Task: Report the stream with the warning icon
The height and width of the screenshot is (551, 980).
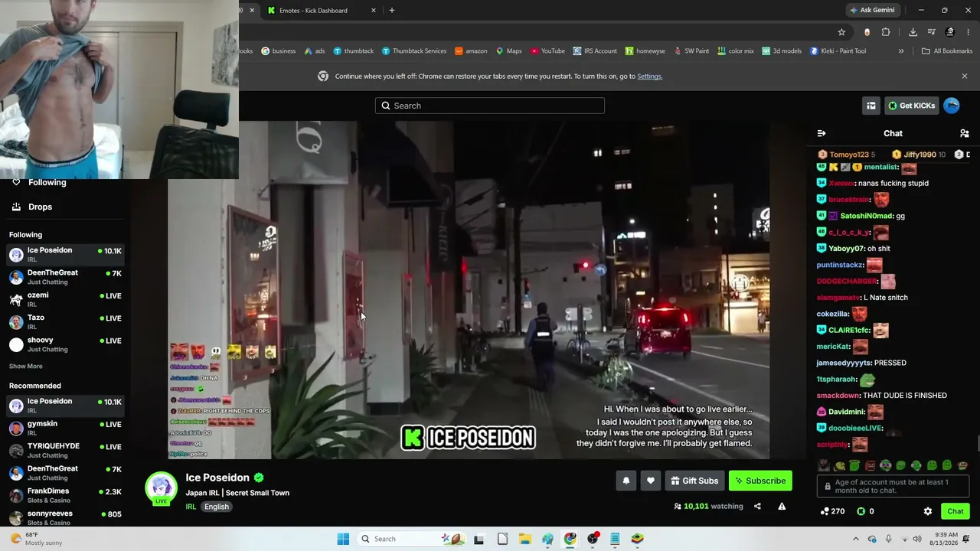Action: click(x=782, y=506)
